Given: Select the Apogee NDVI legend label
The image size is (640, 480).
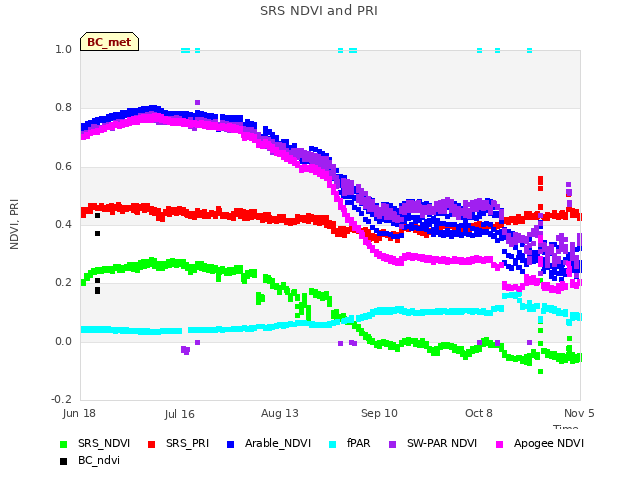Looking at the screenshot, I should point(549,444).
